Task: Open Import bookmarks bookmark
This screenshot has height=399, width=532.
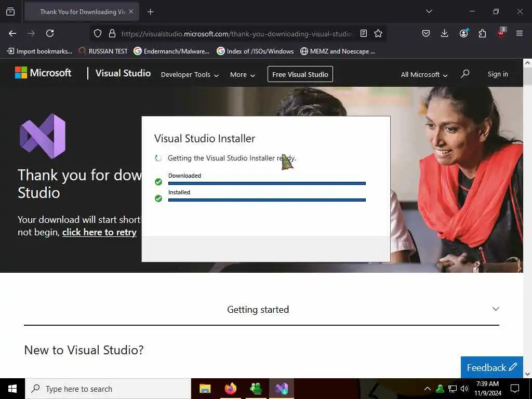Action: (39, 51)
